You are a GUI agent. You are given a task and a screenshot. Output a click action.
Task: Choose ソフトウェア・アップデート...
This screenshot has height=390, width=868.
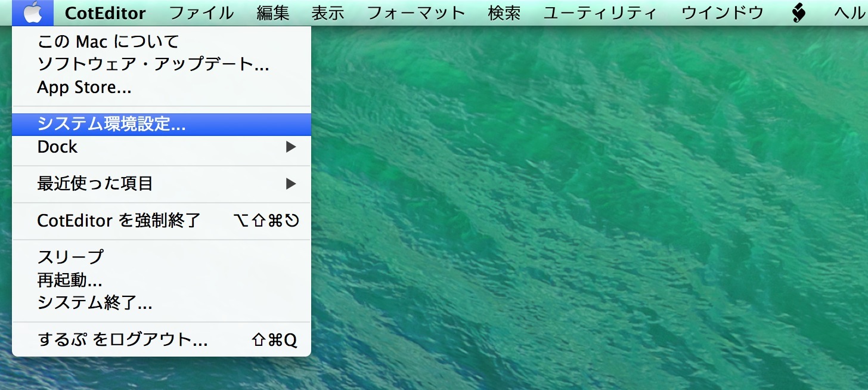(x=162, y=64)
